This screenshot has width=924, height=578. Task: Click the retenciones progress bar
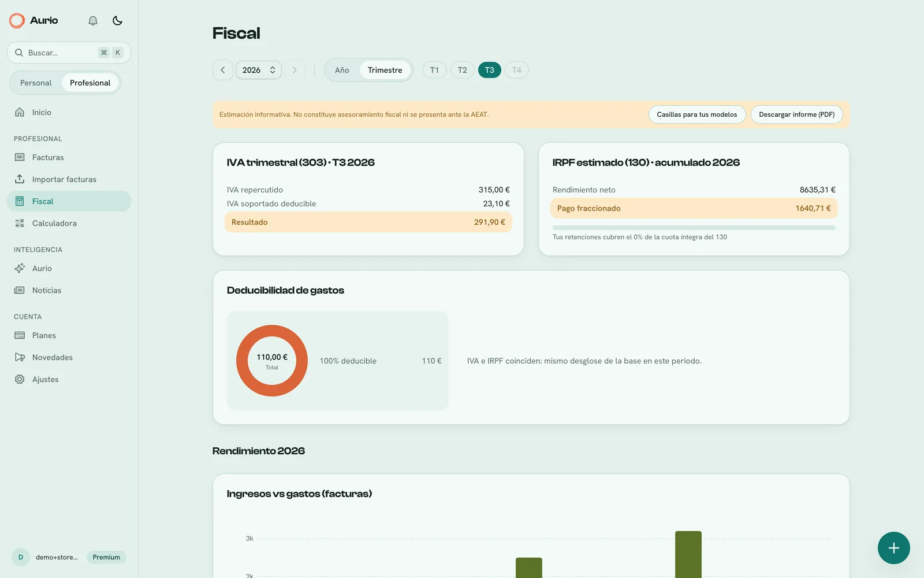pos(694,228)
